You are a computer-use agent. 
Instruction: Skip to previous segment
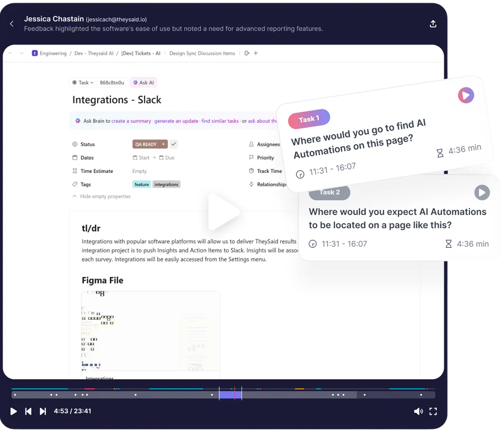click(28, 411)
